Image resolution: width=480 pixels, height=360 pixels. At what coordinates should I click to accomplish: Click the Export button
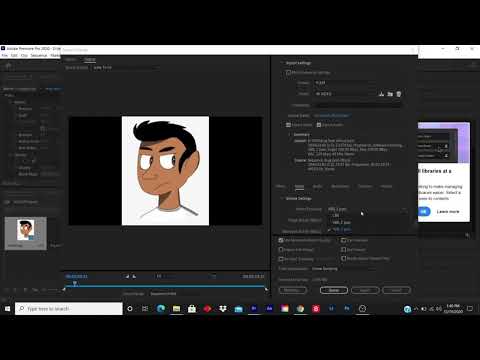tap(365, 290)
